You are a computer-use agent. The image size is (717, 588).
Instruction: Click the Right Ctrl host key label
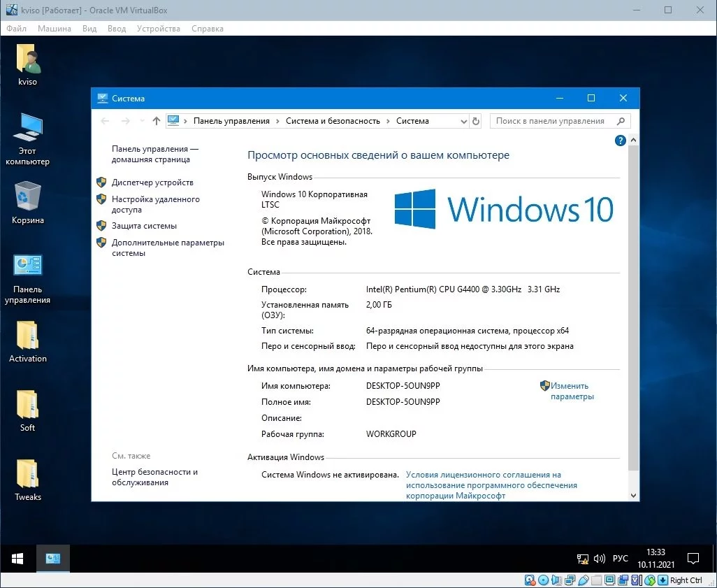(x=686, y=580)
